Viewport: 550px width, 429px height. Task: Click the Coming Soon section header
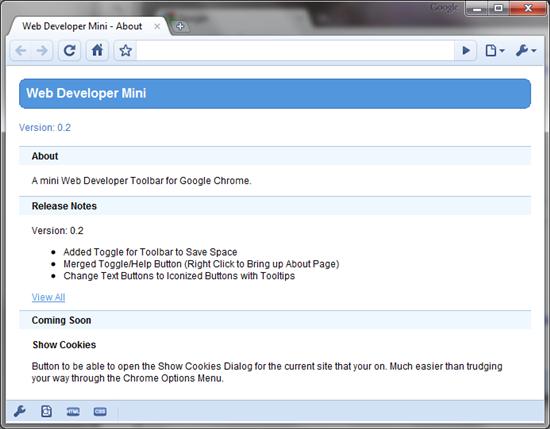[275, 320]
